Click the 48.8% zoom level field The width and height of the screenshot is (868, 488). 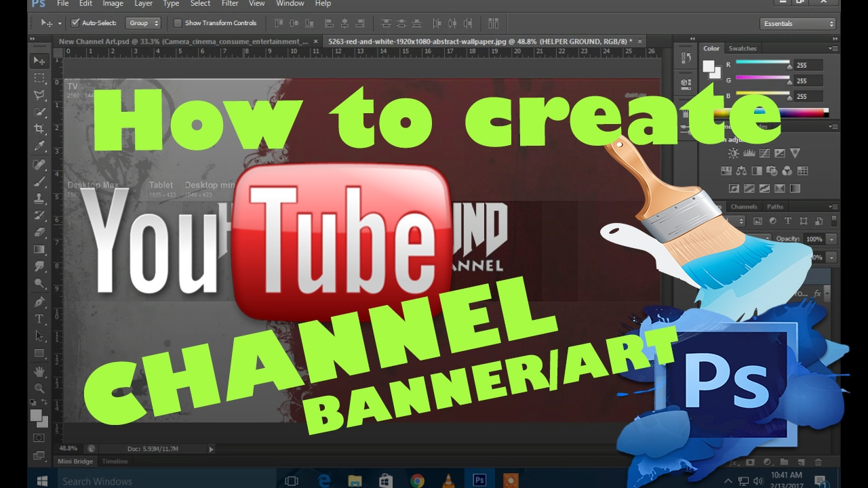tap(68, 449)
